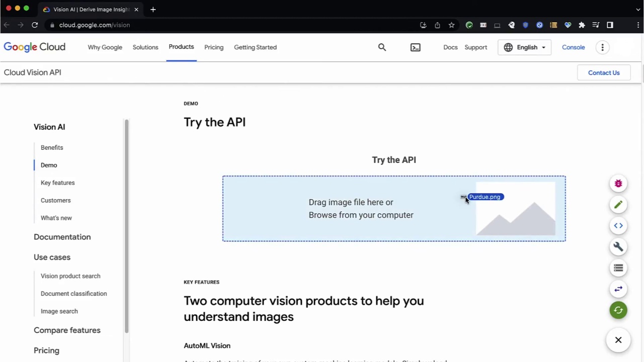The width and height of the screenshot is (644, 362).
Task: Open the English language dropdown
Action: coord(525,47)
